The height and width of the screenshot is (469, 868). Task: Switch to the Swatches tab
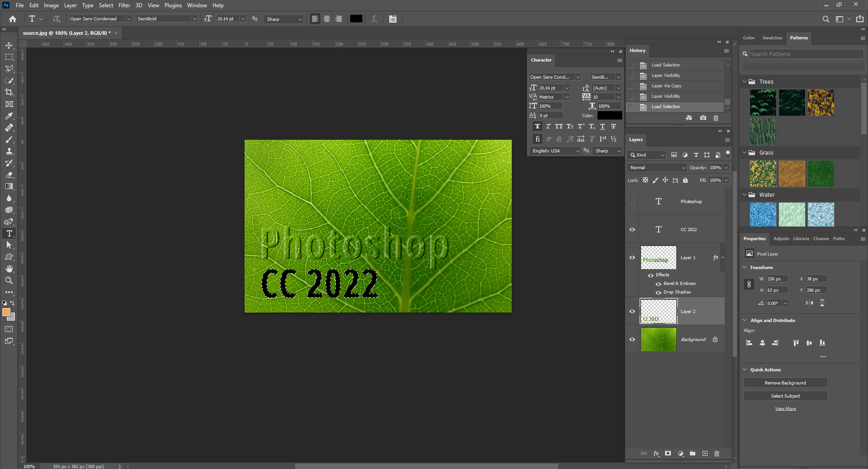click(772, 38)
